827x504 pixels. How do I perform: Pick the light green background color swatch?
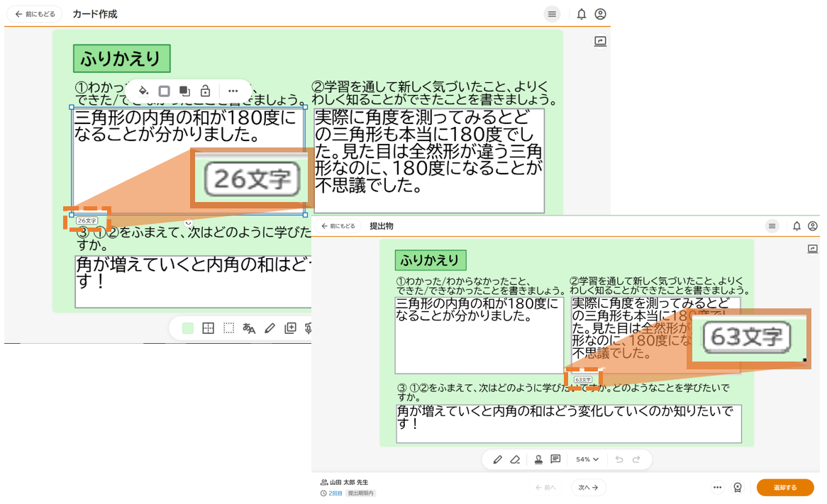[x=188, y=328]
